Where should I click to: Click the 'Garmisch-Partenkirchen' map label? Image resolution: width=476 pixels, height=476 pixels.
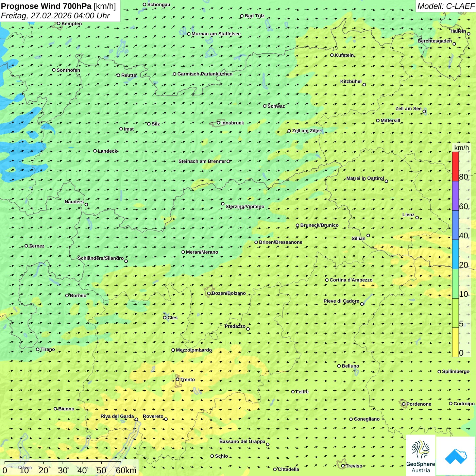pyautogui.click(x=205, y=74)
